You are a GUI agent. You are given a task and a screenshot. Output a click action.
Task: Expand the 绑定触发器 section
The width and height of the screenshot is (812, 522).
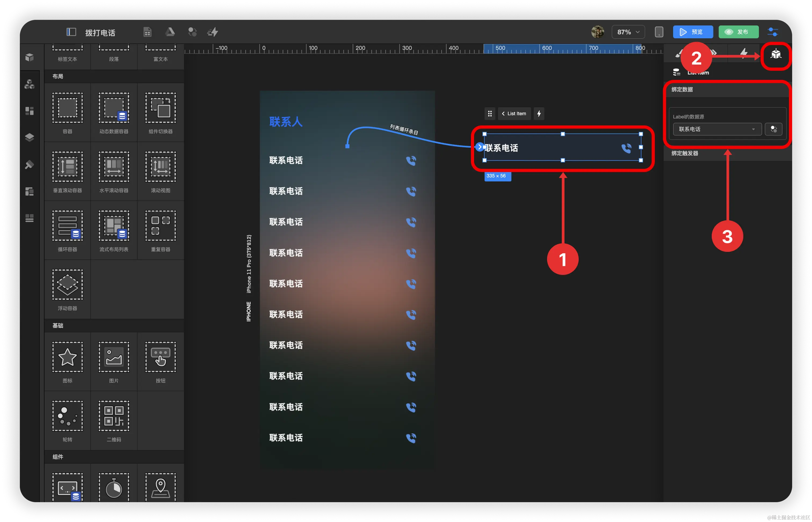click(x=684, y=153)
